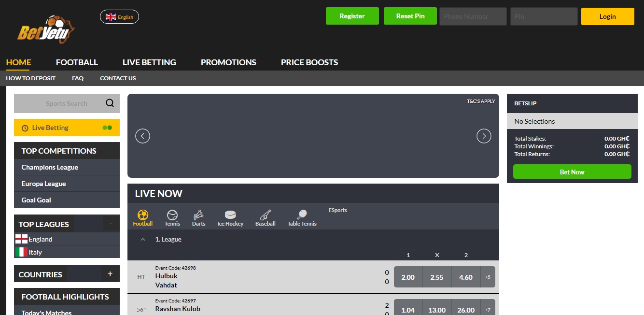This screenshot has height=315, width=644.
Task: Click the Event Code: 42697 label
Action: click(175, 301)
